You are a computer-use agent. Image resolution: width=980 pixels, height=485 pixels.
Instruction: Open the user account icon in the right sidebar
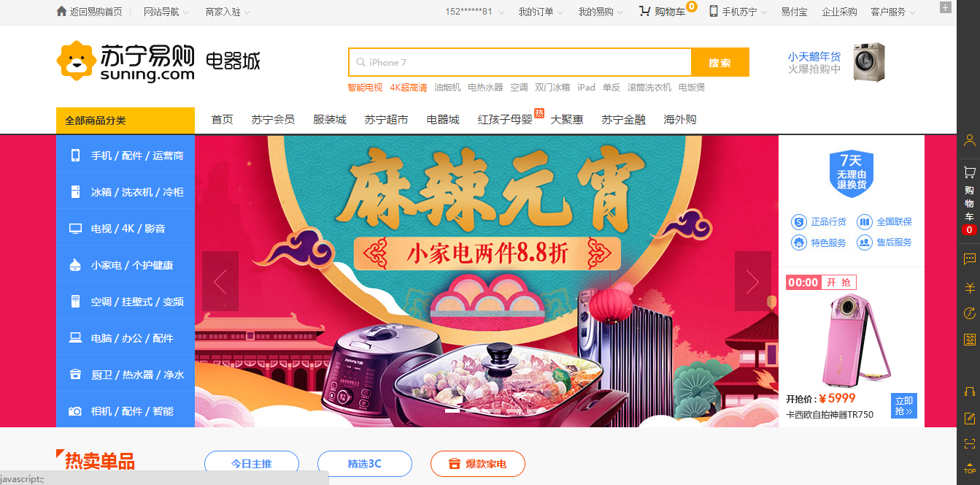tap(969, 140)
